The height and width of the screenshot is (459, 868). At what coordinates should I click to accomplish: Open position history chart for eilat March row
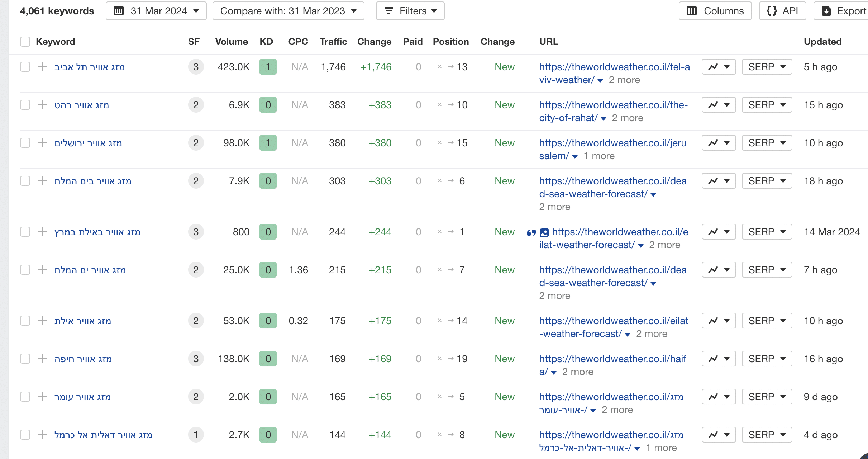point(719,232)
